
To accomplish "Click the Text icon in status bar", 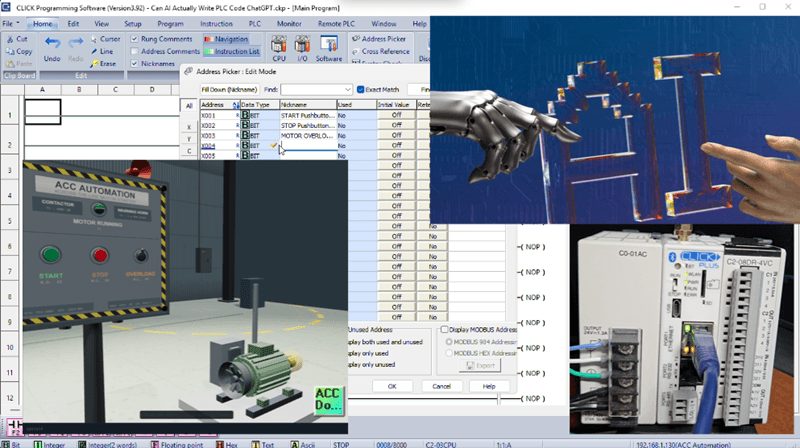I will pos(256,444).
